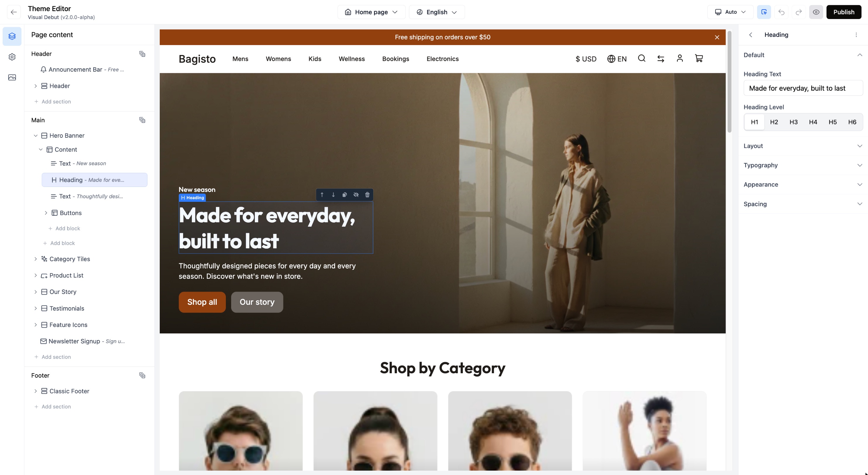
Task: Select heading level H4
Action: [813, 122]
